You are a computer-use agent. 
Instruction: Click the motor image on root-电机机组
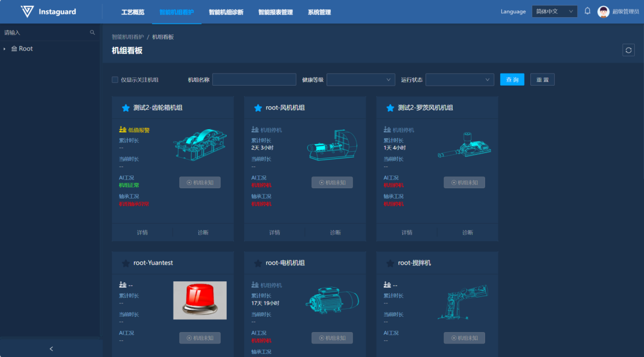click(332, 301)
